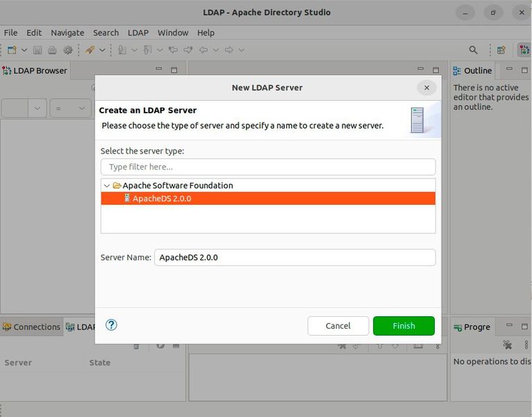Open the Previous Annotation dropdown arrow
Screen dimensions: 532x417
pos(160,50)
